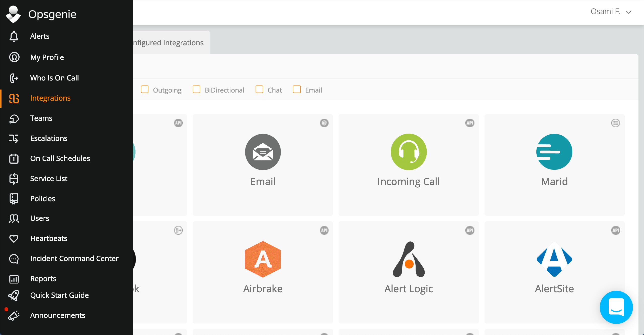
Task: Check the Outgoing filter checkbox
Action: click(145, 90)
